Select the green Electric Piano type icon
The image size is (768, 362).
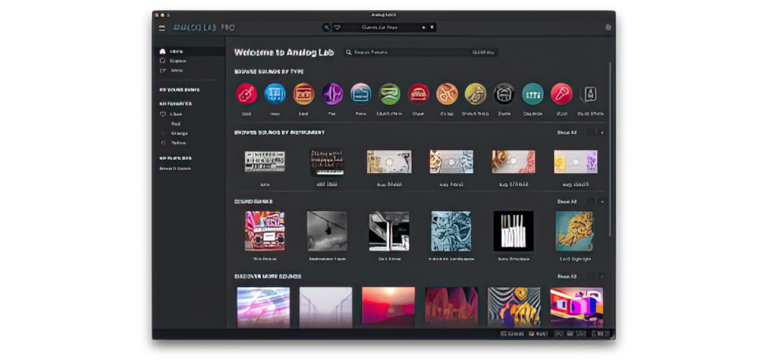pyautogui.click(x=390, y=94)
